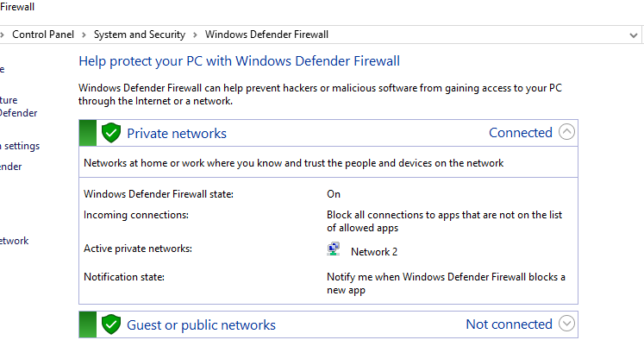This screenshot has height=359, width=644.
Task: Expand the Guest or public networks section
Action: coord(566,324)
